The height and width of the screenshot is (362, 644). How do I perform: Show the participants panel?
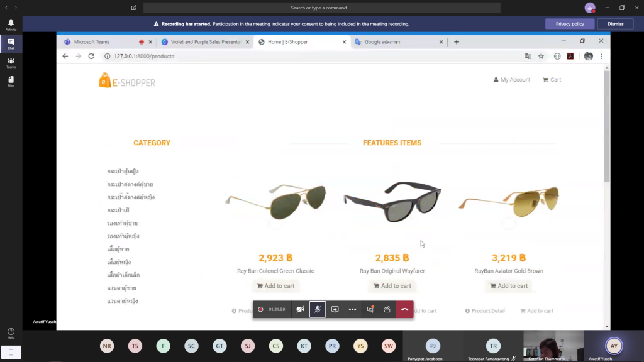coord(387,309)
